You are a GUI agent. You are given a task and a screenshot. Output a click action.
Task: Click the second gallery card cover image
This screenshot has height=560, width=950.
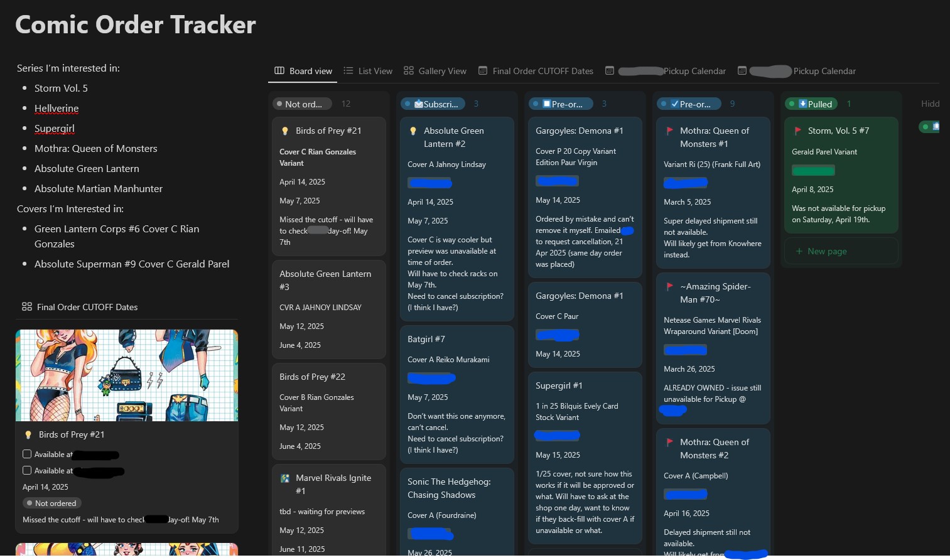[127, 549]
